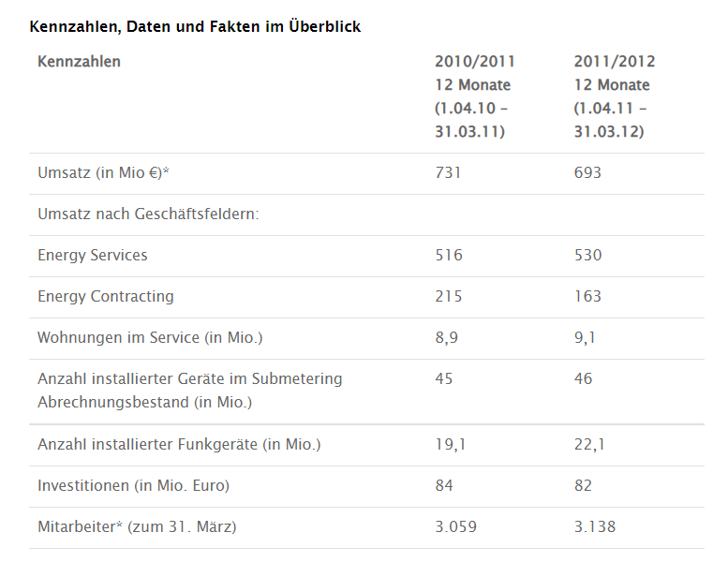The height and width of the screenshot is (562, 728).
Task: Select the Submetering value 45
Action: pos(444,379)
